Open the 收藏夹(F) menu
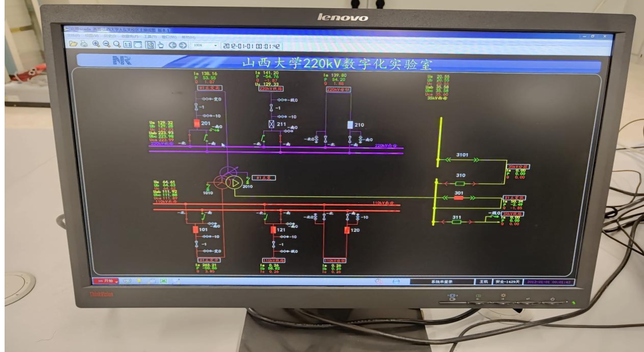The image size is (644, 352). pyautogui.click(x=130, y=36)
